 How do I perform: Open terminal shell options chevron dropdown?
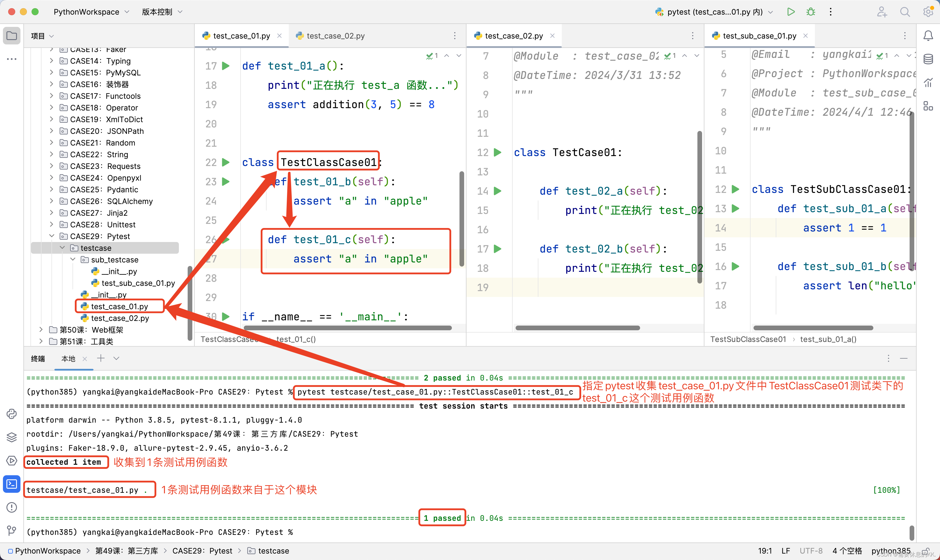(x=116, y=359)
